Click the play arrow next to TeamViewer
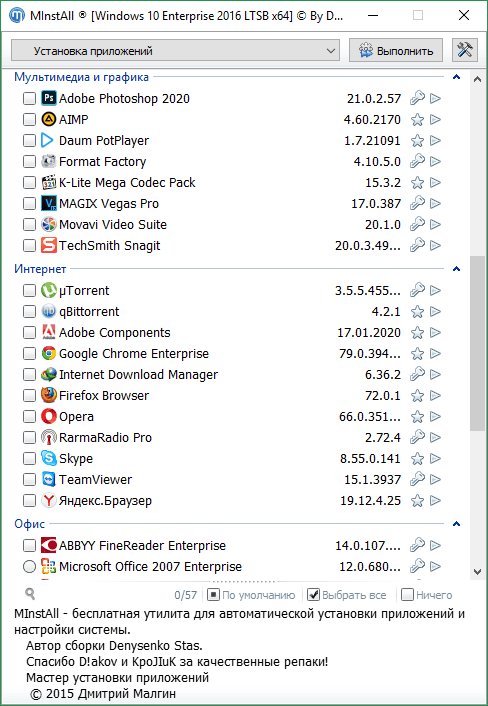 click(435, 480)
